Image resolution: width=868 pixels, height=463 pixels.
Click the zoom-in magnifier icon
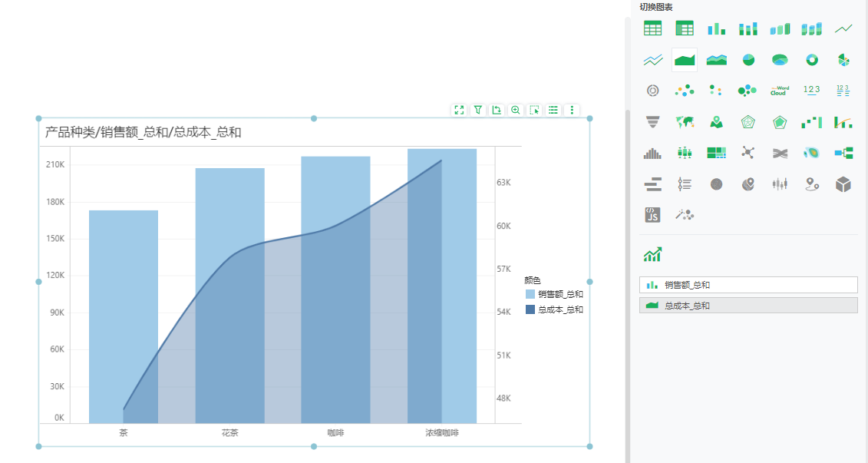[x=515, y=110]
